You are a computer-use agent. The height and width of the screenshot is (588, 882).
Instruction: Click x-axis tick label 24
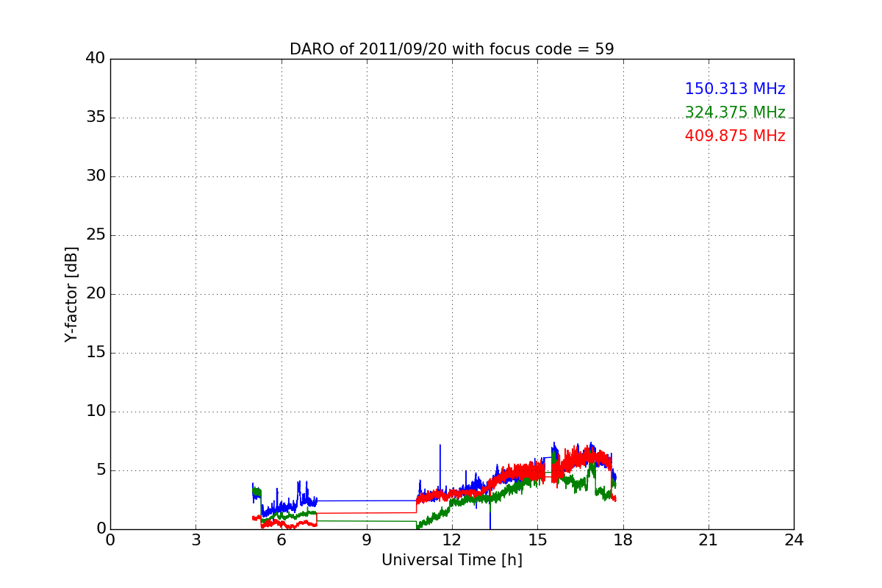(x=794, y=539)
